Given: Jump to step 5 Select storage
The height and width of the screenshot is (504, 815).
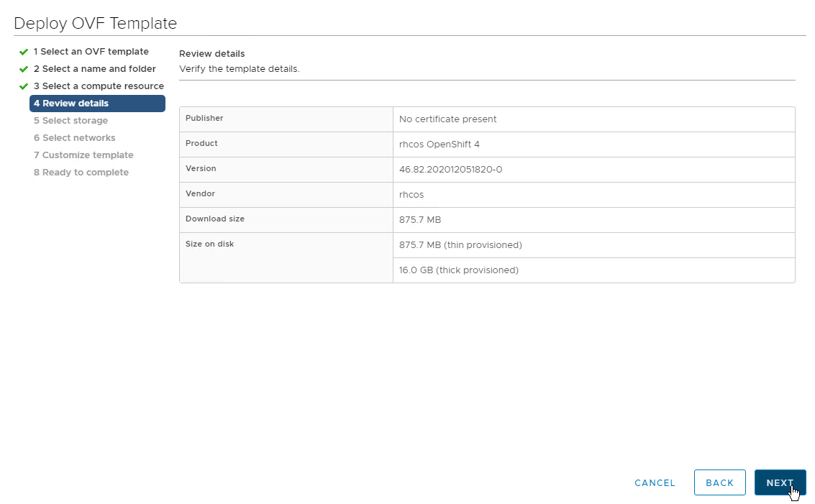Looking at the screenshot, I should click(70, 121).
